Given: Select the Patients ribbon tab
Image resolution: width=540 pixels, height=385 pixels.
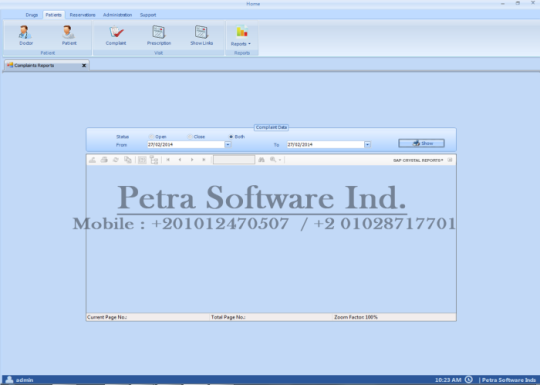Looking at the screenshot, I should pos(53,15).
